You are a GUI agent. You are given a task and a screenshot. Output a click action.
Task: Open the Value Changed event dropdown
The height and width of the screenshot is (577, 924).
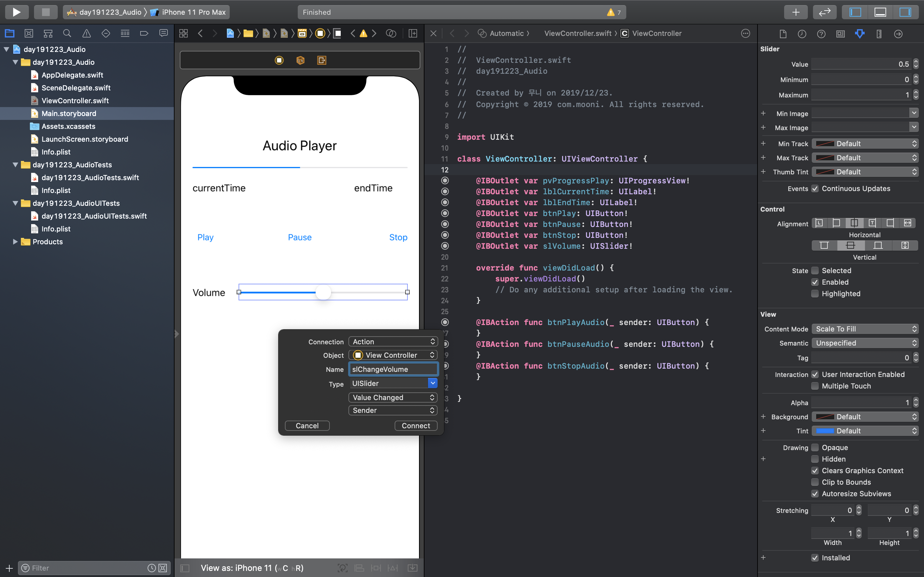pyautogui.click(x=393, y=397)
